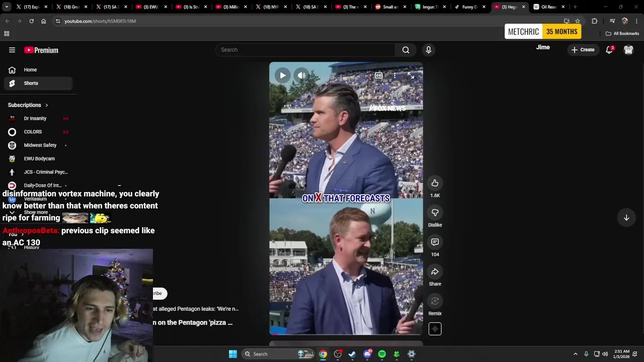
Task: Open YouTube notifications bell
Action: pos(609,50)
